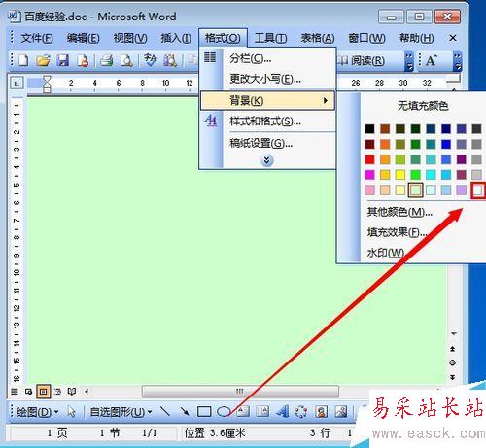This screenshot has width=486, height=448.
Task: Switch to Reading Layout view icon
Action: coord(72,392)
